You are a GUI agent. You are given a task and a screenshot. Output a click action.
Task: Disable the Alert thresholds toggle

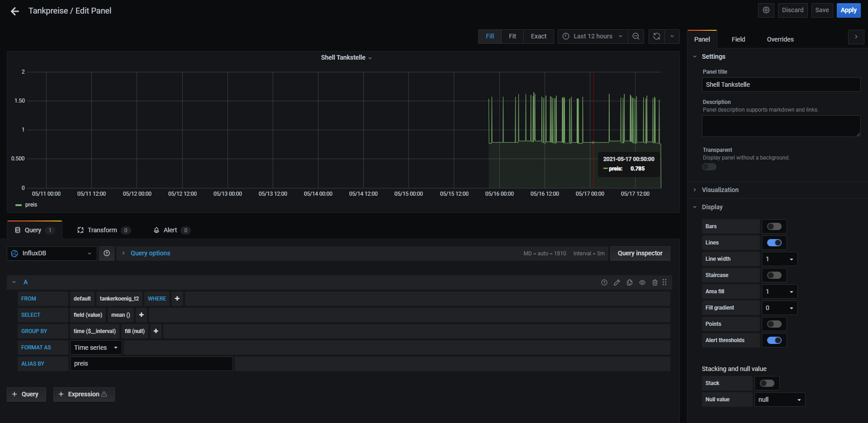(774, 340)
